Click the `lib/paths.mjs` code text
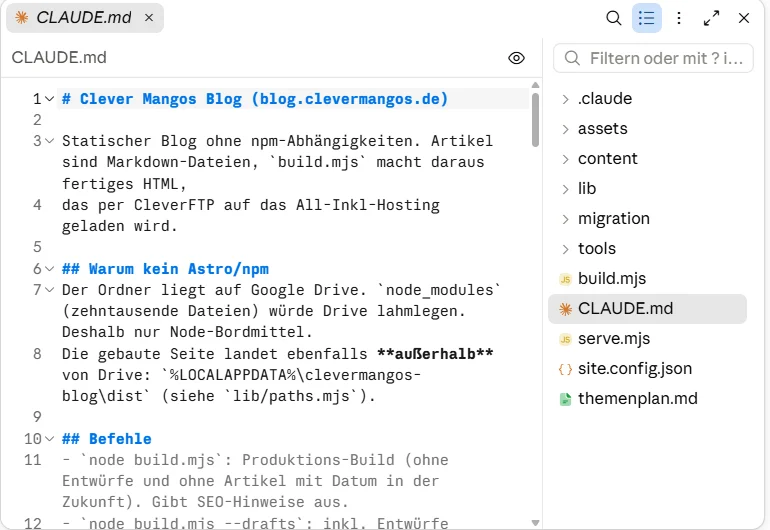 [x=291, y=396]
